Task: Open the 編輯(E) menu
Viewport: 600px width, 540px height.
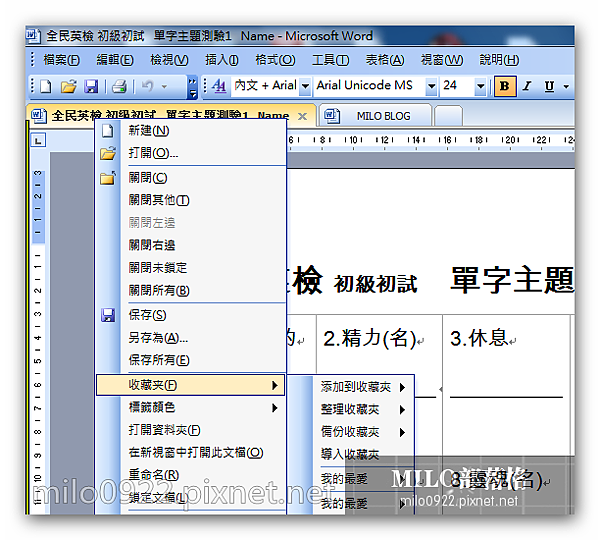Action: [115, 60]
